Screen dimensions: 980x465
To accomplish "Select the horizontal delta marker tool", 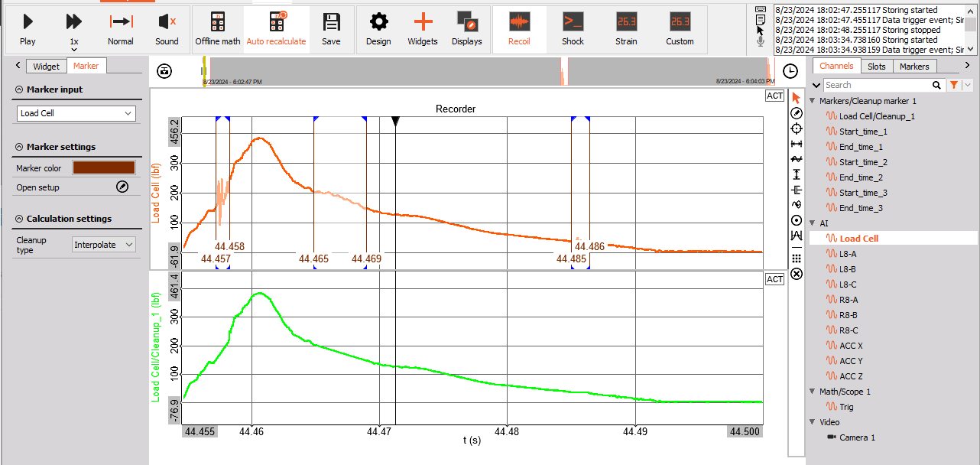I will click(x=797, y=144).
